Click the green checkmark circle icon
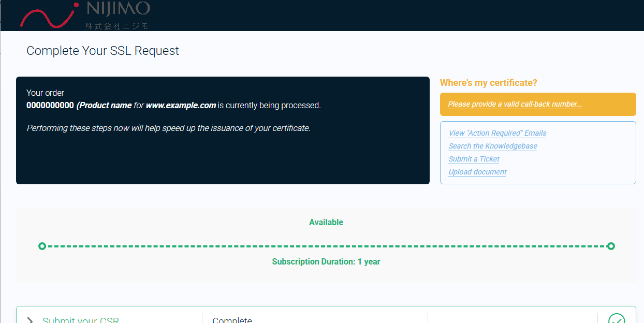 pos(617,318)
